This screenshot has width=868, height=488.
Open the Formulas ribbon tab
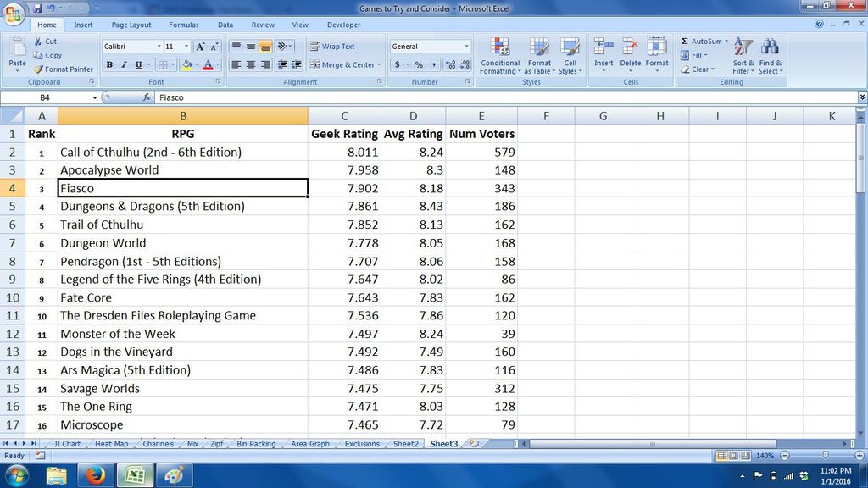(183, 25)
